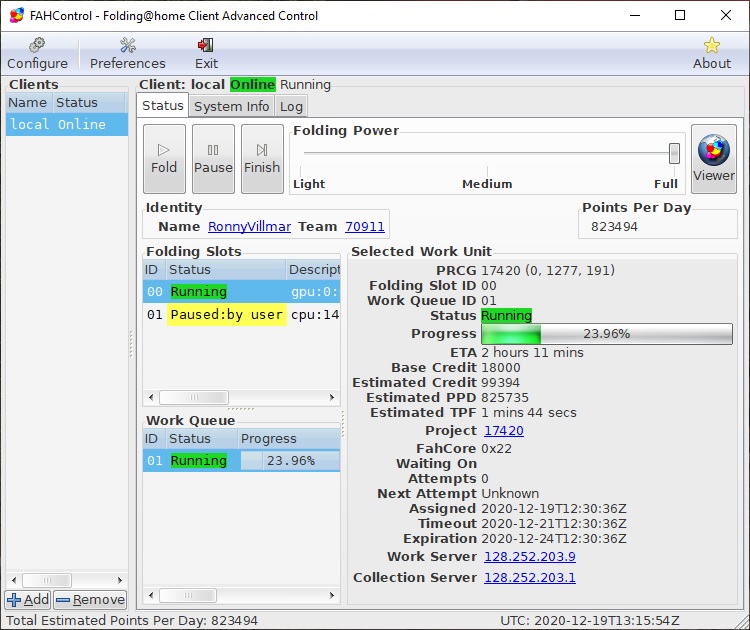Open the System Info tab
Screen dimensions: 750x630
point(232,106)
